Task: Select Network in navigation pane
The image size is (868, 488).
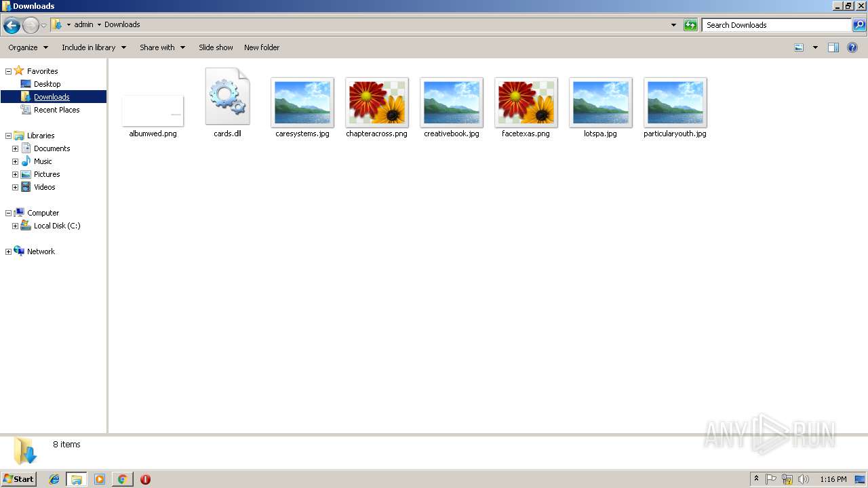Action: click(35, 251)
